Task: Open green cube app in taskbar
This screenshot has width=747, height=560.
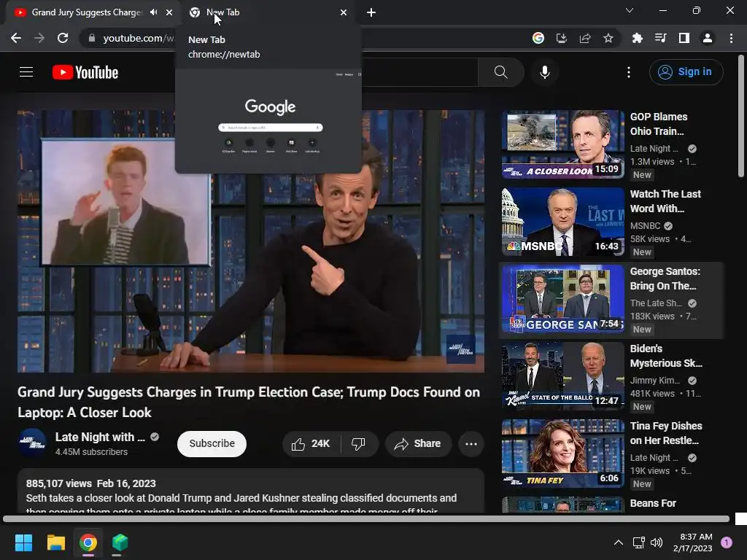Action: point(120,542)
